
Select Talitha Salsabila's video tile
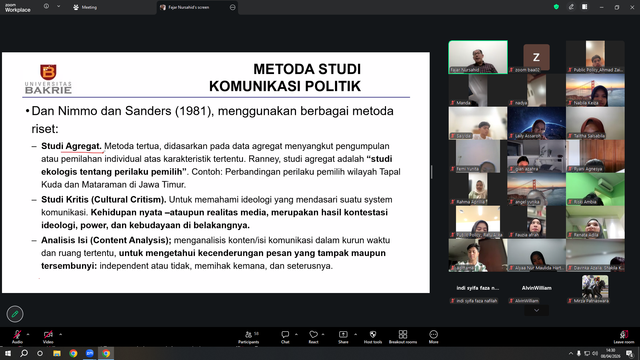pos(595,123)
